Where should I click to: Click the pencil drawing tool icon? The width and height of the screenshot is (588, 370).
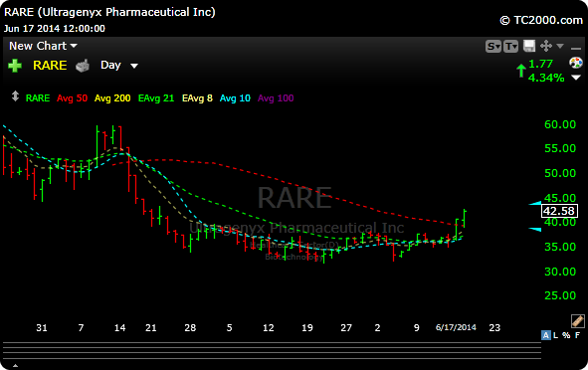[x=577, y=321]
